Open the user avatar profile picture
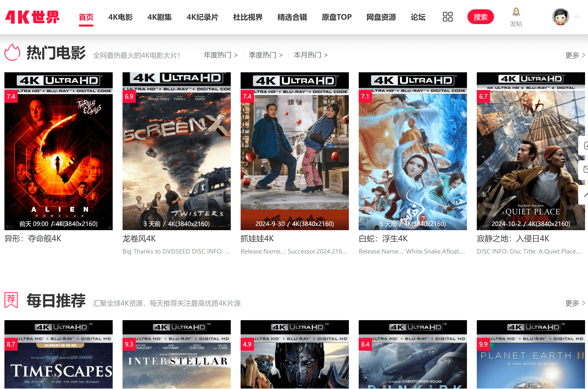 (560, 17)
